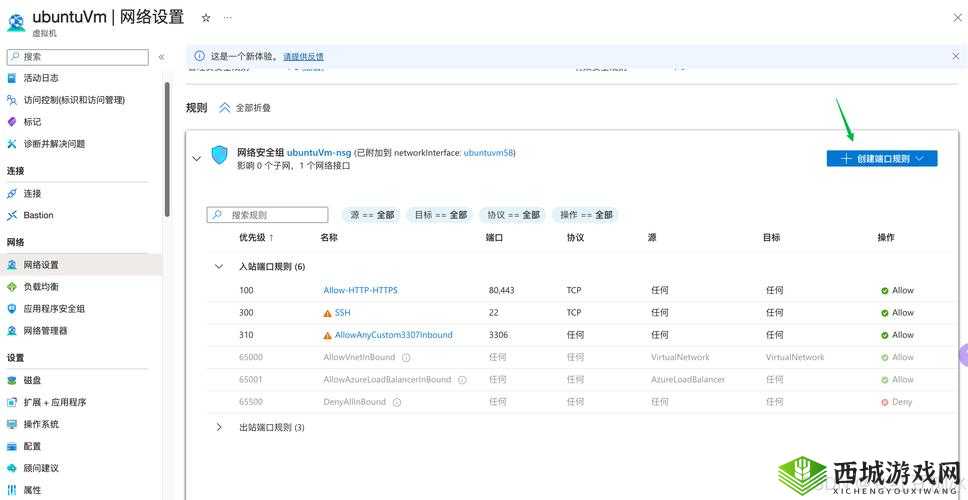This screenshot has height=500, width=968.
Task: Open the 请提供反馈 feedback link
Action: pos(303,57)
